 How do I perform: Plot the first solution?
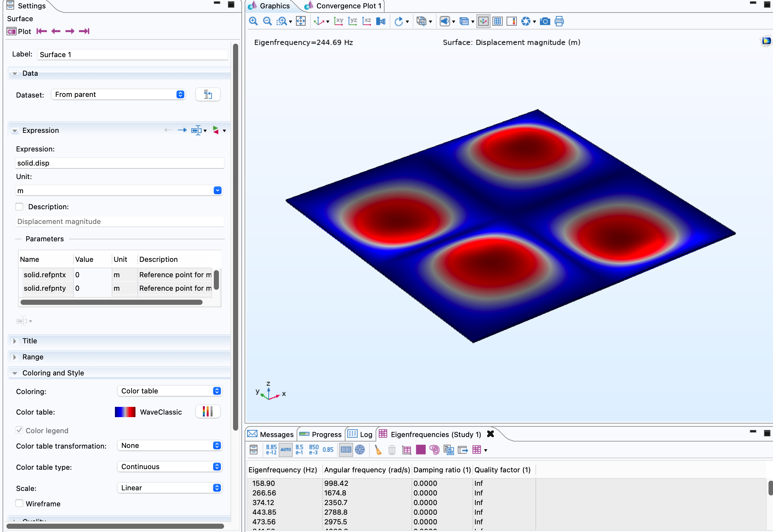pos(42,31)
